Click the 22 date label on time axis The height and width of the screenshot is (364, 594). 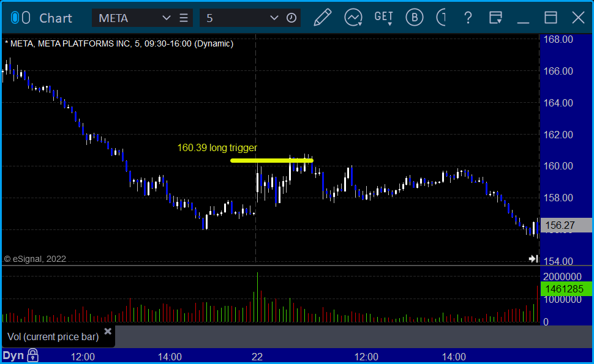pos(257,357)
